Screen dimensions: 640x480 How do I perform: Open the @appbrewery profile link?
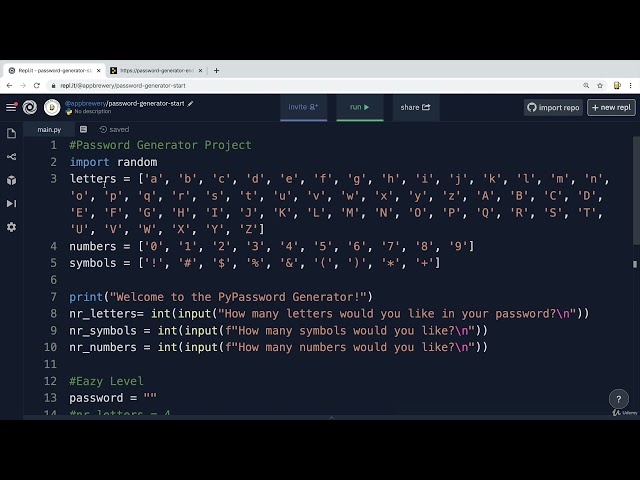[85, 104]
